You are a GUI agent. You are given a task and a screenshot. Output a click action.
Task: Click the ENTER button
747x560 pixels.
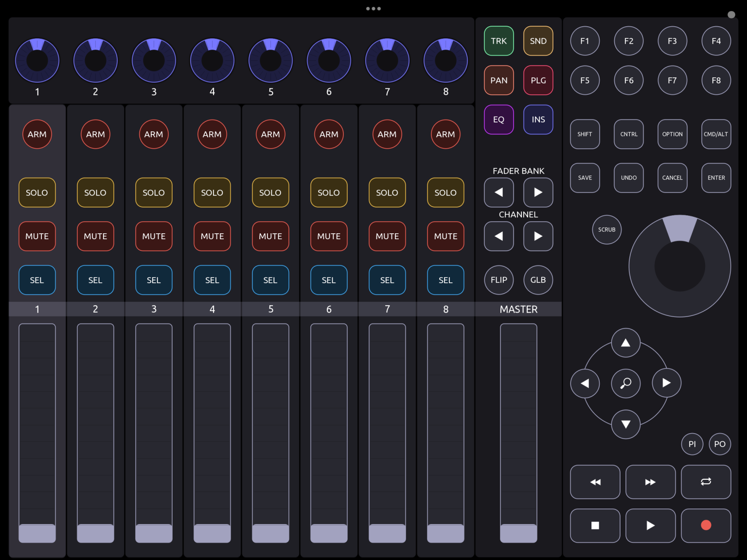tap(716, 178)
